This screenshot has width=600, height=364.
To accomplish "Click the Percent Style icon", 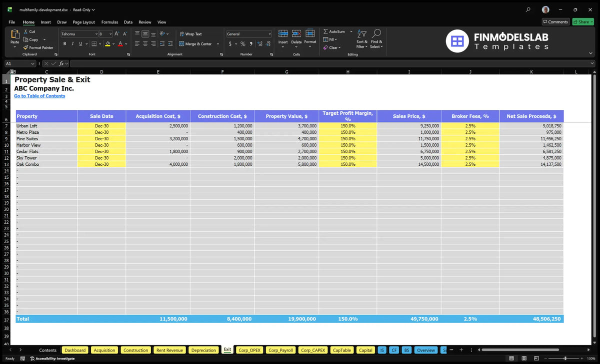I will point(243,44).
